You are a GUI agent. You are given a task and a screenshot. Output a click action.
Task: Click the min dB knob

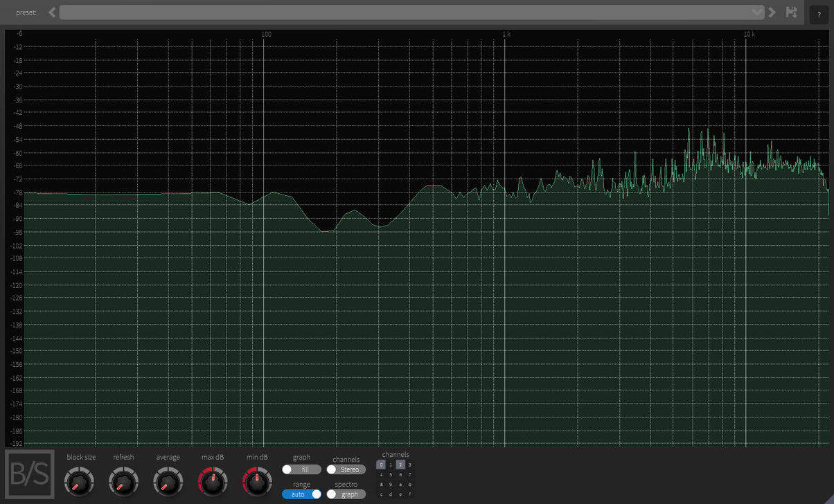[x=257, y=481]
